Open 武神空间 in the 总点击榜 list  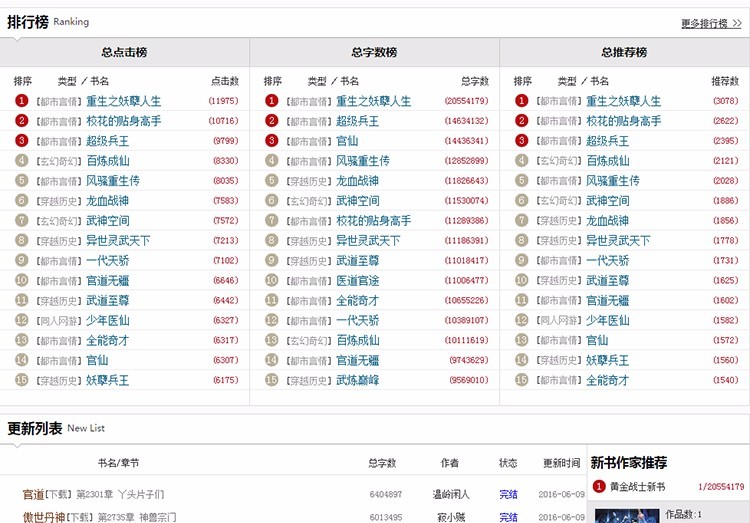(x=108, y=221)
